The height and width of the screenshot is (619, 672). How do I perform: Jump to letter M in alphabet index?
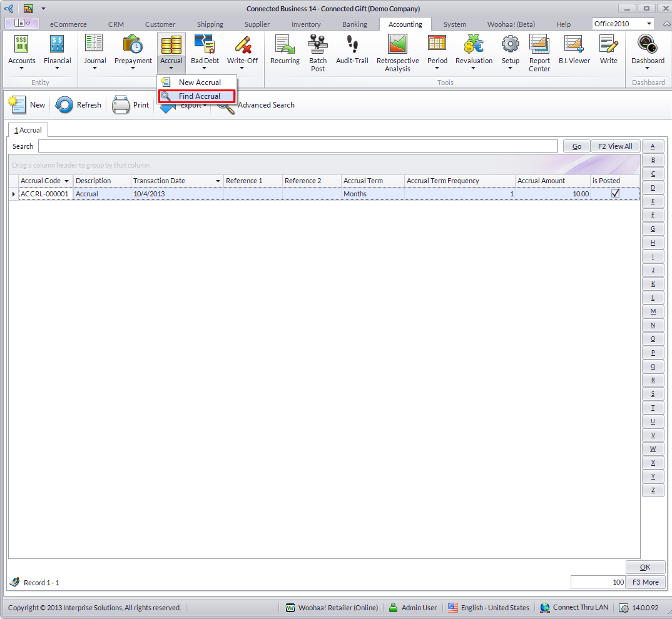[653, 311]
